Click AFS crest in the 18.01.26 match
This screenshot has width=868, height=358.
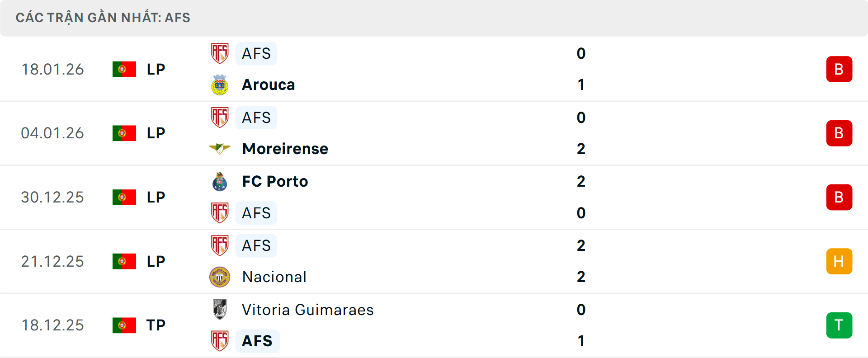tap(220, 53)
